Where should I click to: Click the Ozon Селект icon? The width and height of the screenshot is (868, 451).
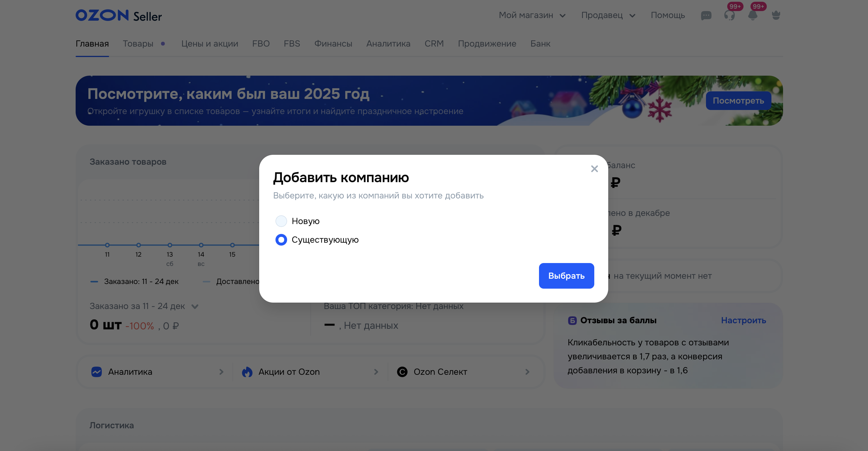tap(402, 372)
